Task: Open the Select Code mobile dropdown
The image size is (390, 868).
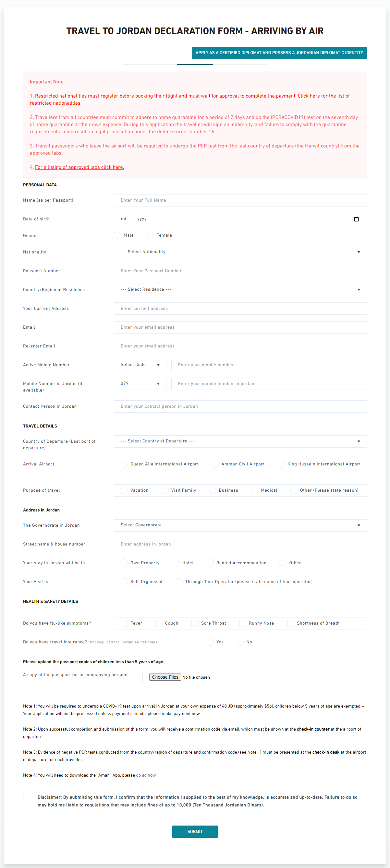Action: pos(140,365)
